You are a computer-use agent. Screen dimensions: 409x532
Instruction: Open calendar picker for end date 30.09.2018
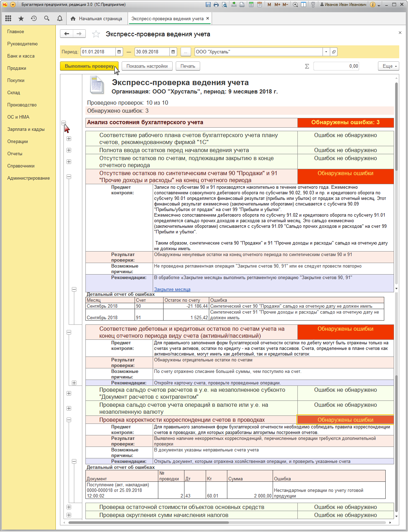click(173, 52)
